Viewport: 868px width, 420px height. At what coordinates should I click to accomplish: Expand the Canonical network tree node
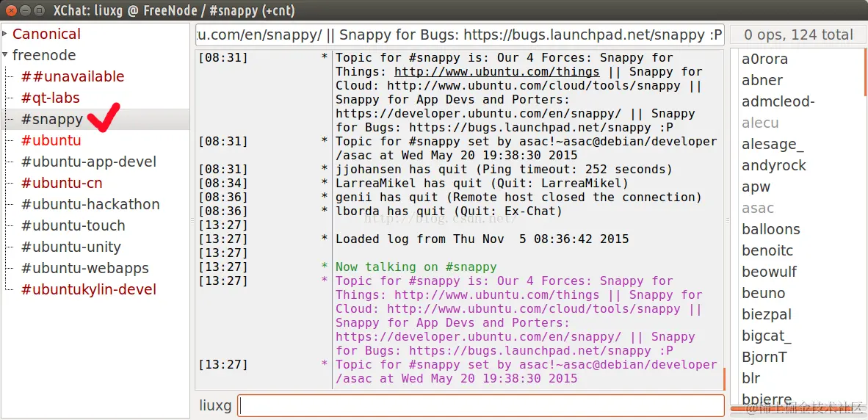tap(5, 34)
